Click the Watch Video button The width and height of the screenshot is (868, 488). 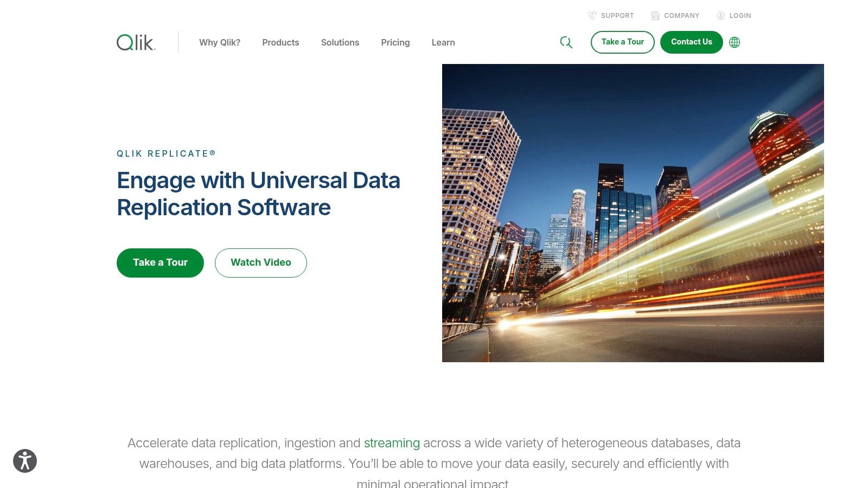(260, 262)
